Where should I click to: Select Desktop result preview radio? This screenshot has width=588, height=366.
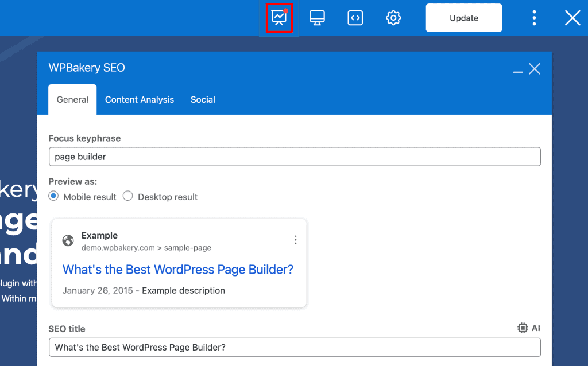[x=128, y=196]
